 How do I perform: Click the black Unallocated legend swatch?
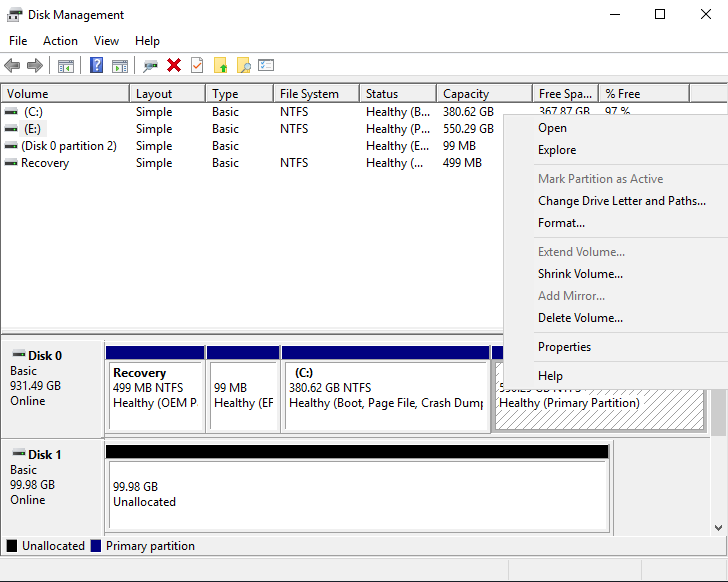[12, 546]
